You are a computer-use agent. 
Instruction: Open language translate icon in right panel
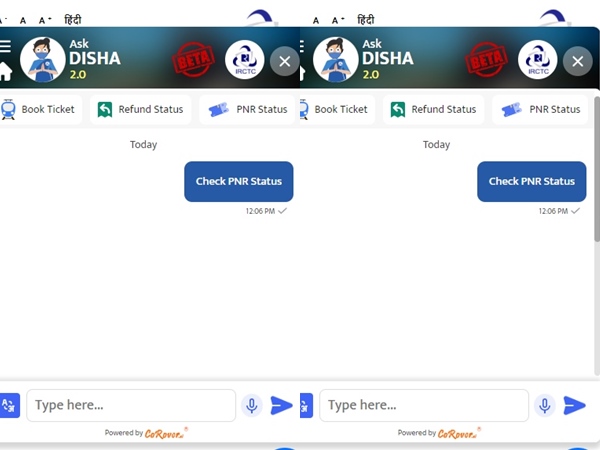[305, 405]
